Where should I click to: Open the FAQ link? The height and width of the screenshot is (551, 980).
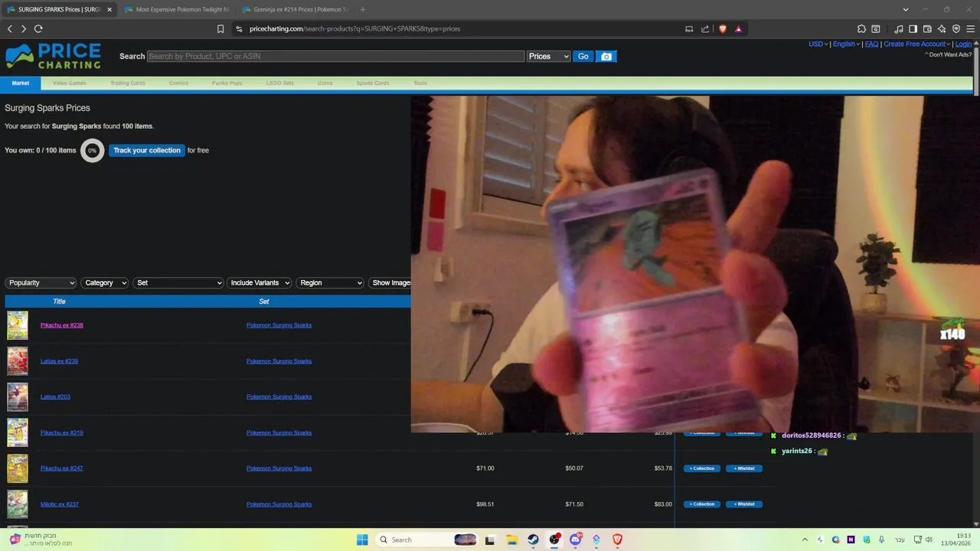coord(871,44)
